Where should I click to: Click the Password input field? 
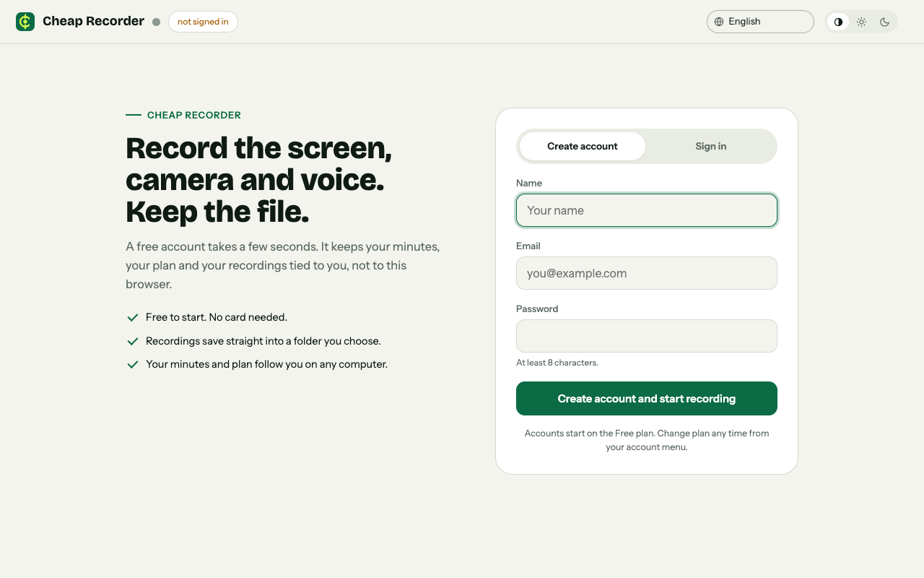click(x=647, y=336)
